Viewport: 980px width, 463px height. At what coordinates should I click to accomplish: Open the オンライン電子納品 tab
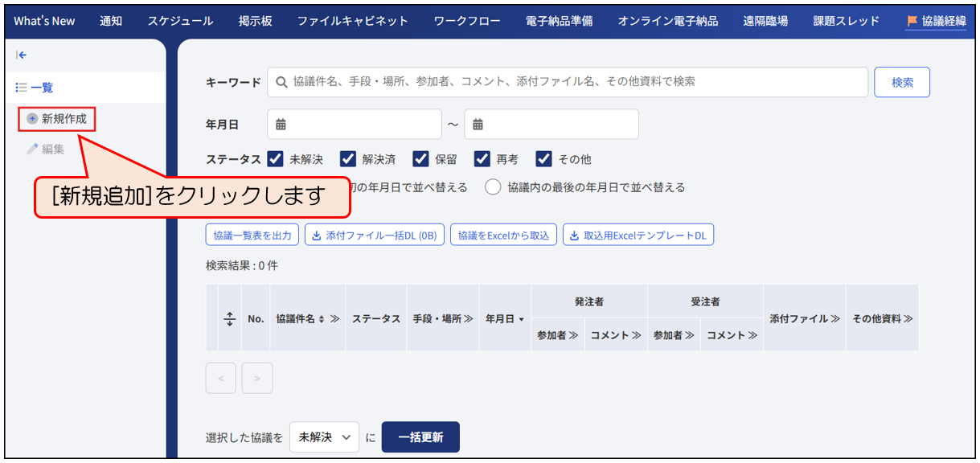[668, 21]
